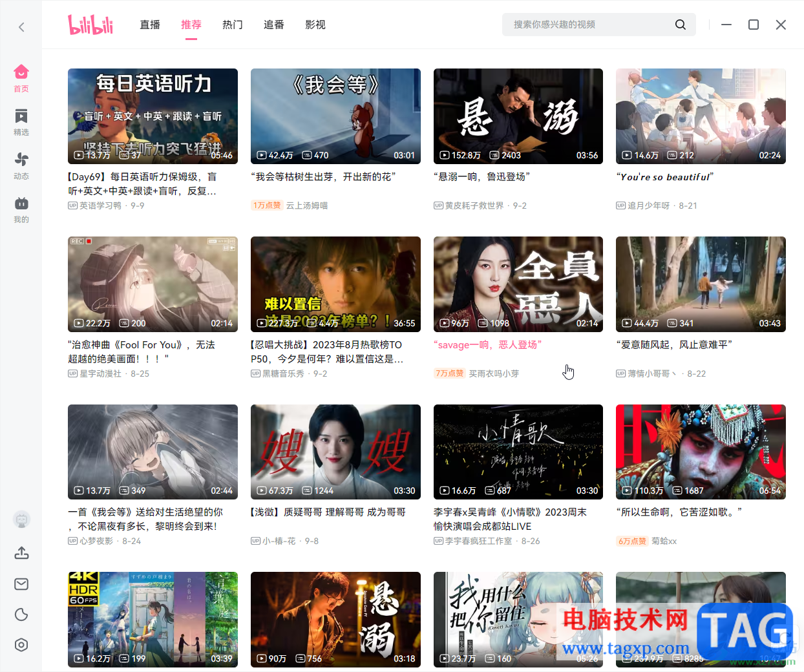Toggle dark mode moon icon

(x=21, y=614)
